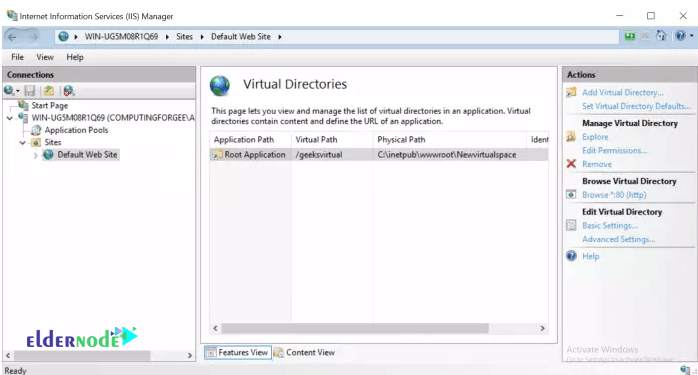Viewport: 698px width, 375px height.
Task: Open the help icon in the top-right toolbar
Action: point(680,36)
